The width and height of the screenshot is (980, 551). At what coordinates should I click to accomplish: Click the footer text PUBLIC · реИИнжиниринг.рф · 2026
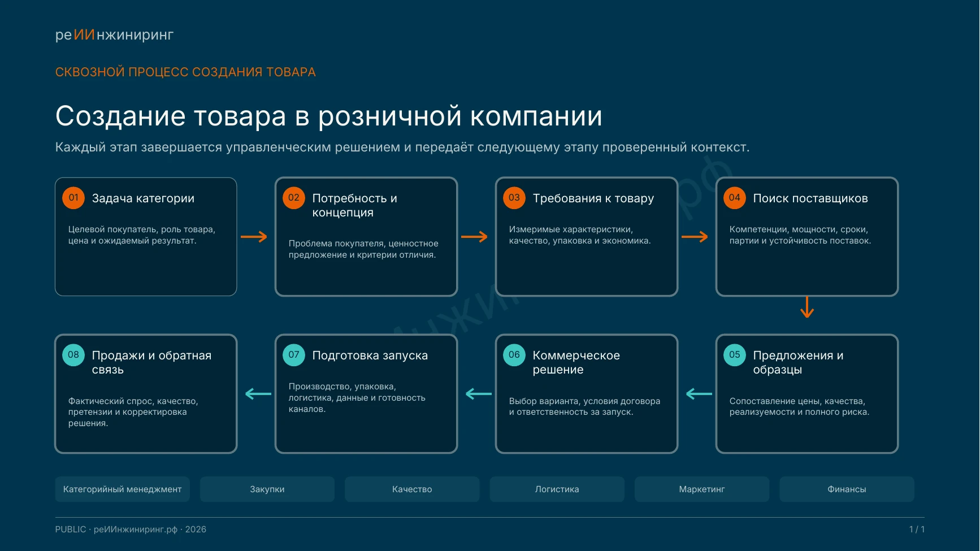(x=131, y=530)
